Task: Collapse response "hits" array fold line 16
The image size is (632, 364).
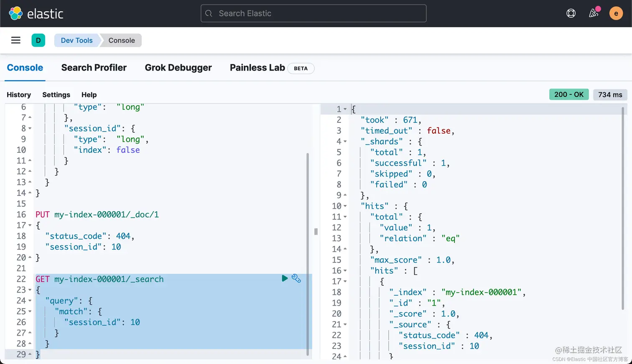Action: 345,271
